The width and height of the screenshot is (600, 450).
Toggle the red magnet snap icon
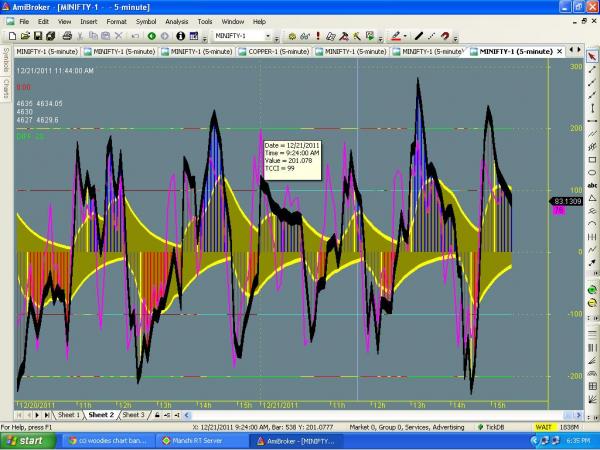445,36
